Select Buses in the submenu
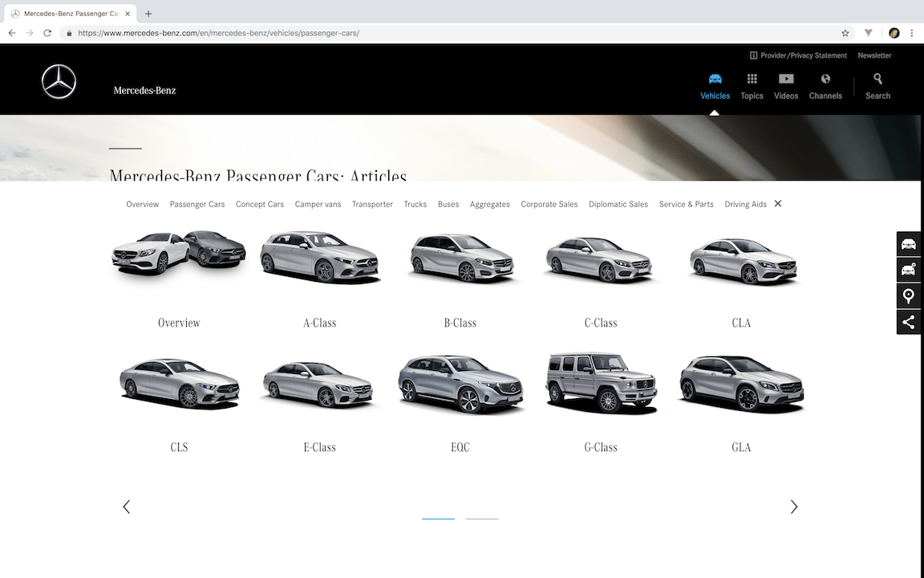 point(448,204)
